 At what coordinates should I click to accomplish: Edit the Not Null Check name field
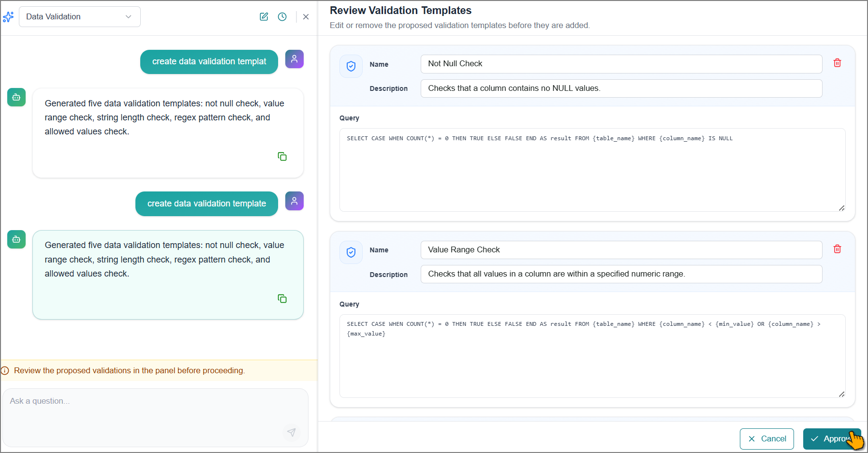tap(621, 64)
